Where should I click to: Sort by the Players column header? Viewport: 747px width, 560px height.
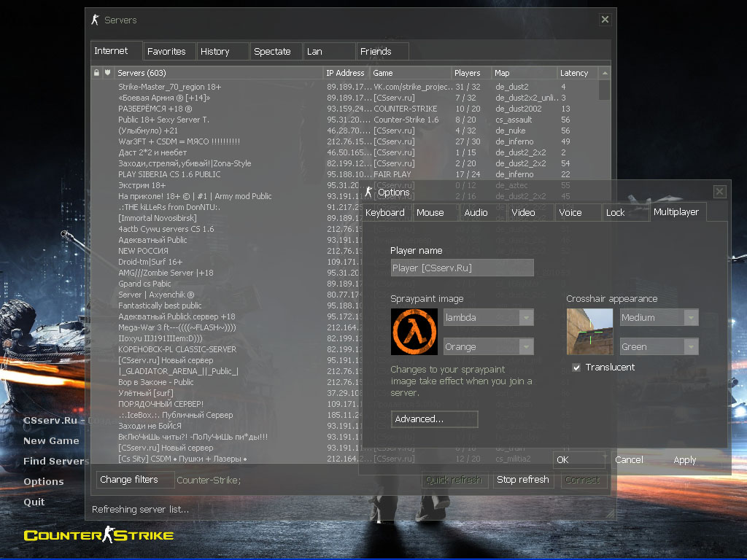471,73
